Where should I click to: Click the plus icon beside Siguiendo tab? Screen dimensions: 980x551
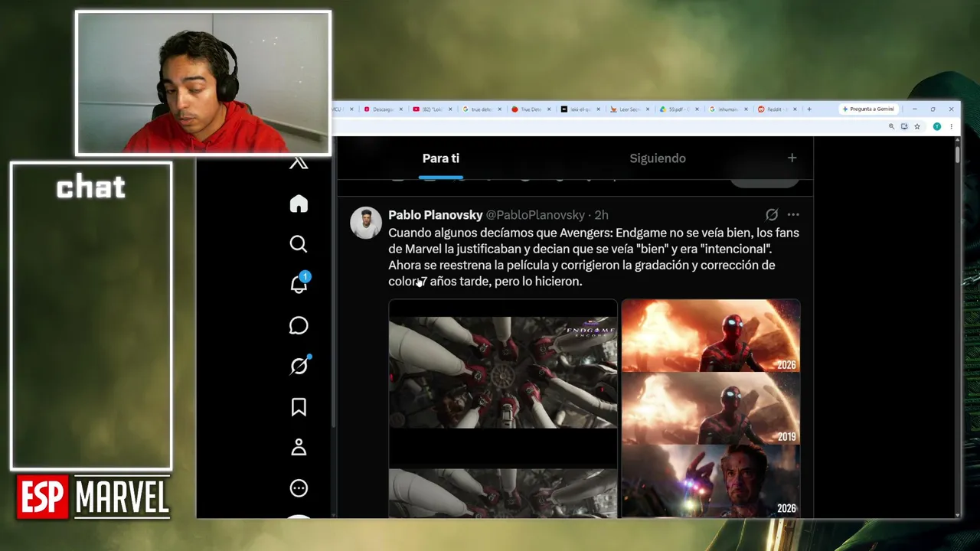(792, 158)
